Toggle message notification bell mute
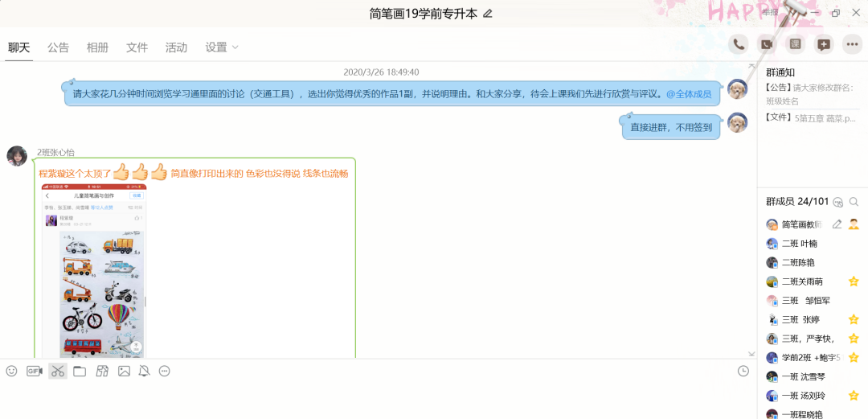This screenshot has height=419, width=868. coord(144,371)
